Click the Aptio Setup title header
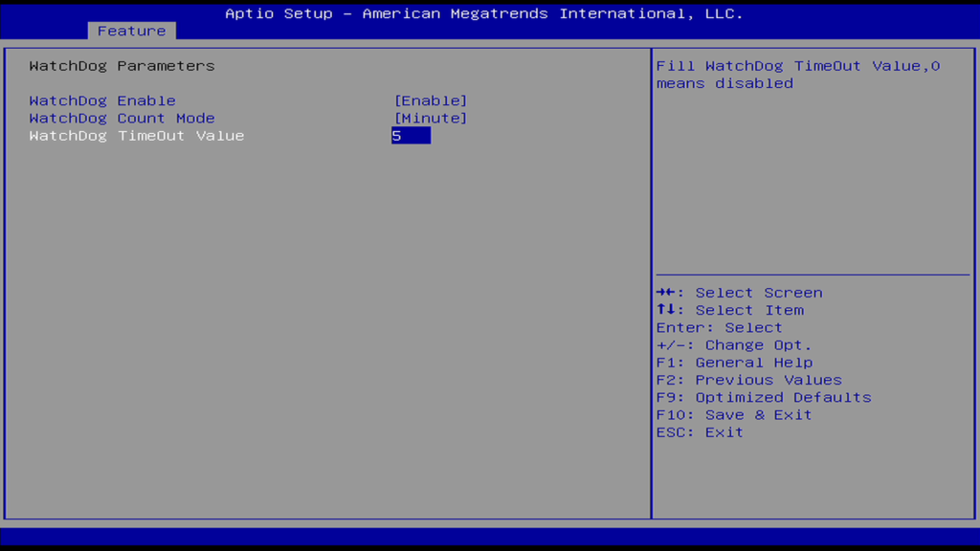The height and width of the screenshot is (551, 980). click(483, 13)
